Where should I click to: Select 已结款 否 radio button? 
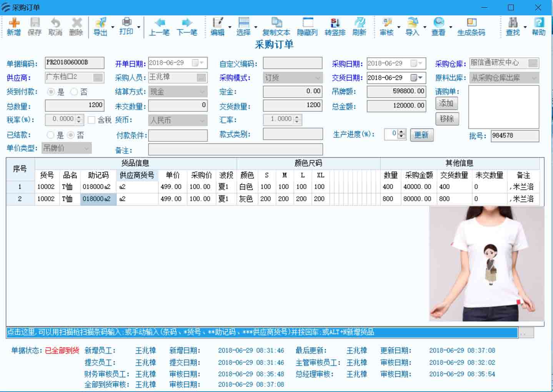[x=70, y=135]
